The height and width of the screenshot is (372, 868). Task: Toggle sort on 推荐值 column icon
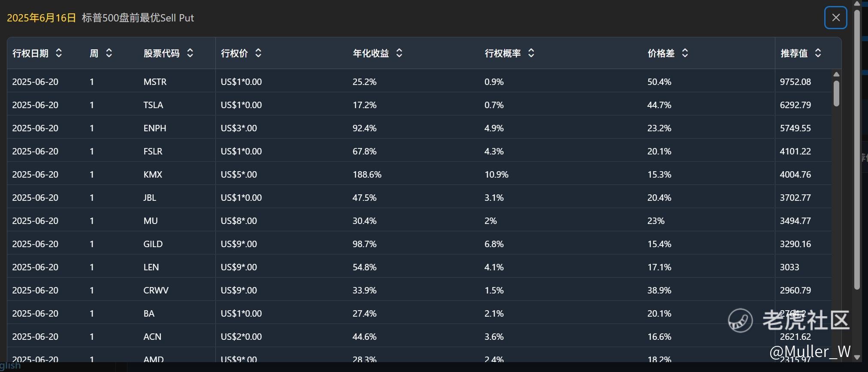(x=818, y=53)
